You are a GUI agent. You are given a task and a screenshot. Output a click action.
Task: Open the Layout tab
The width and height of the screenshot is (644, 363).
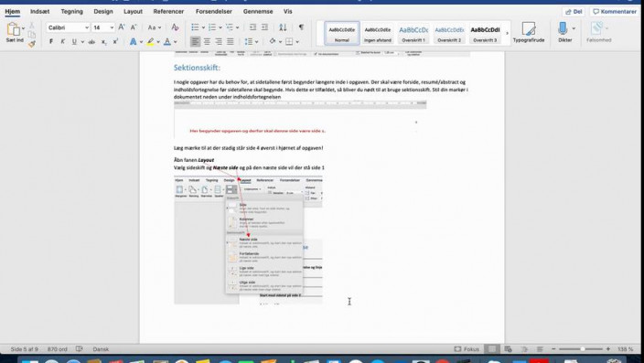click(x=133, y=12)
